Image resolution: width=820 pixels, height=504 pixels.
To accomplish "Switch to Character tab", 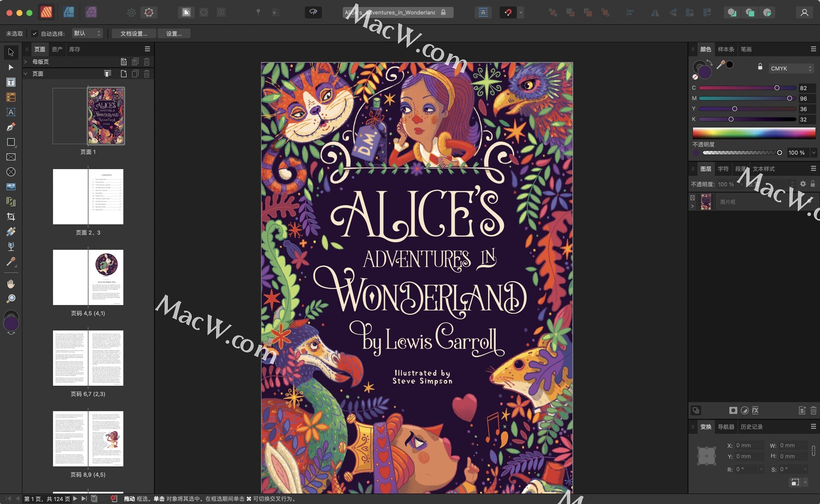I will pos(723,169).
